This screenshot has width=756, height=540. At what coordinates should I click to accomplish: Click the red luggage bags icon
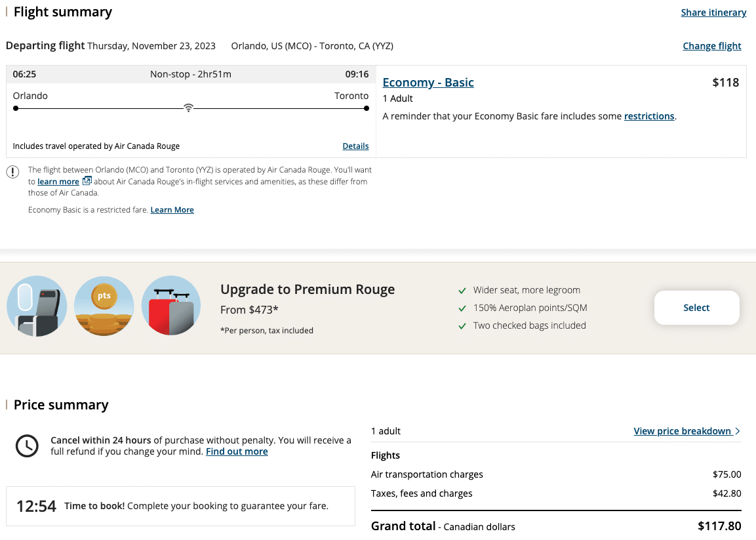click(x=171, y=306)
